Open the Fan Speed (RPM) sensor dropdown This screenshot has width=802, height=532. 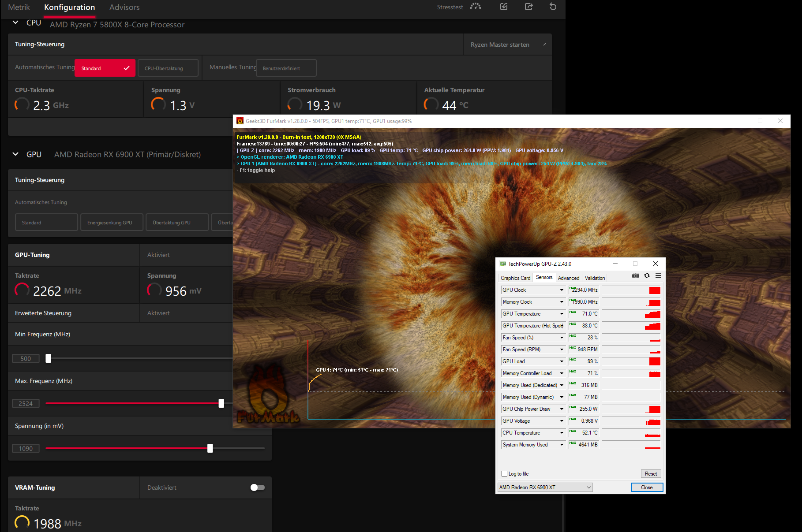click(x=562, y=350)
